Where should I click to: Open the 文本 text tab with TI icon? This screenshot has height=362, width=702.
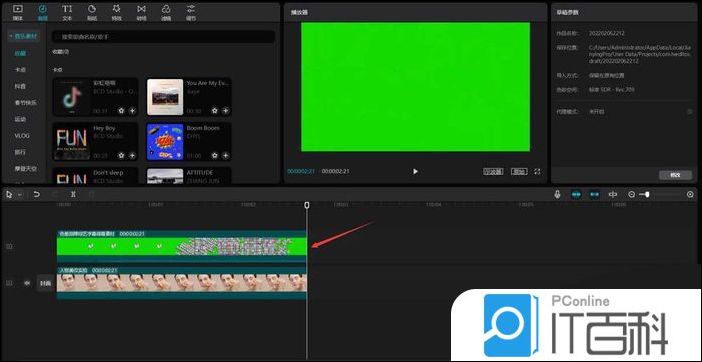(x=67, y=13)
